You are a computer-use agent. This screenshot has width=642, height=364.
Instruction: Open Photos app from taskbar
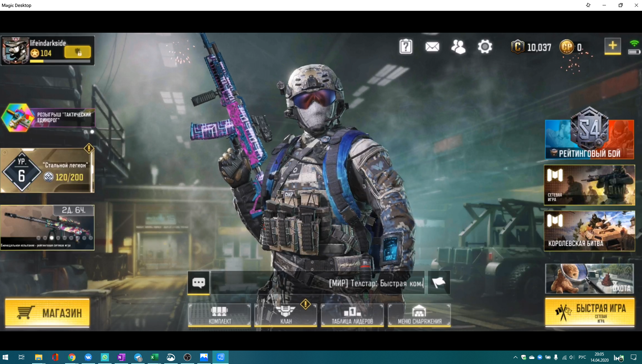[204, 357]
